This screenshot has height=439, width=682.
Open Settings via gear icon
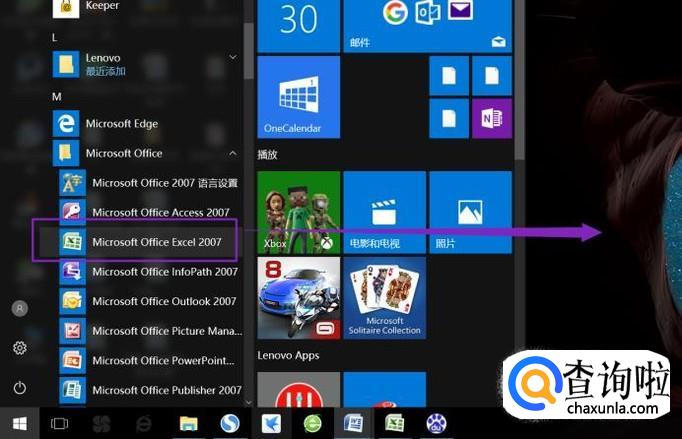pyautogui.click(x=20, y=348)
